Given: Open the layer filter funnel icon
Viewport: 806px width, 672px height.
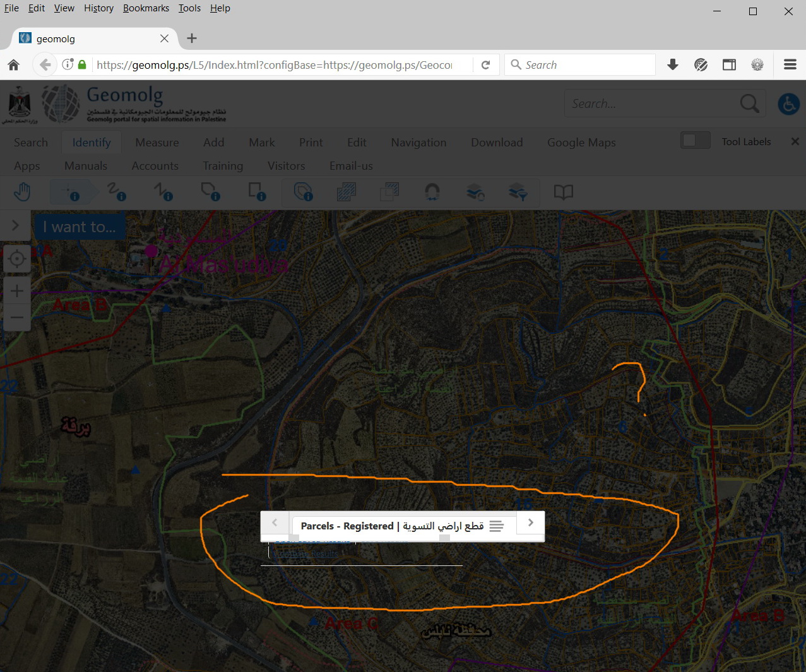Looking at the screenshot, I should 518,192.
